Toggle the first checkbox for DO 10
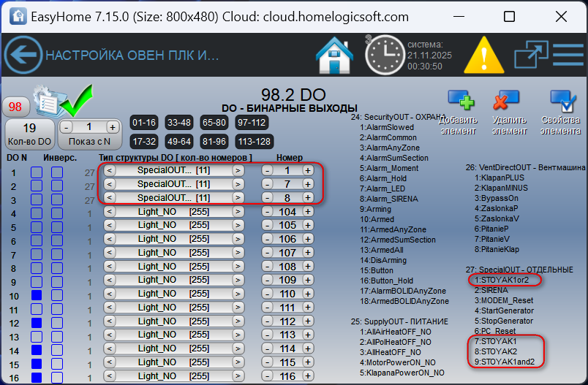 [37, 295]
